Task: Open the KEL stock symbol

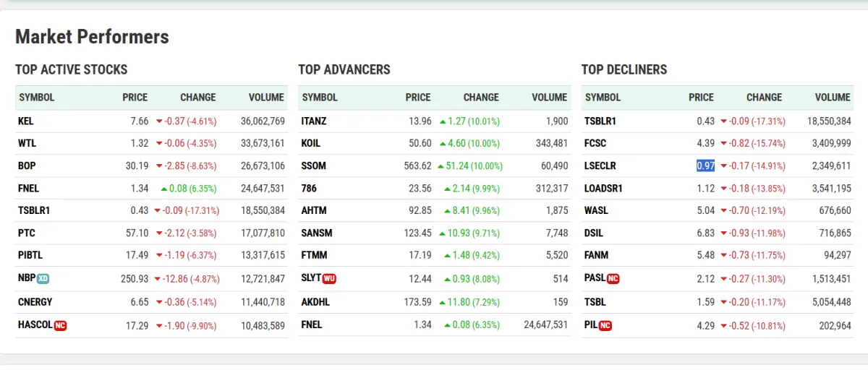Action: point(26,121)
